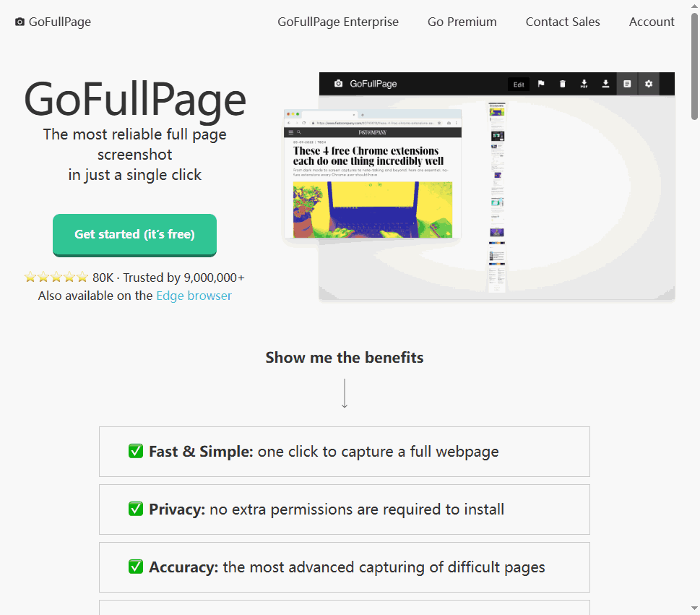Click the Edit button in the demo toolbar
This screenshot has width=700, height=615.
point(519,84)
